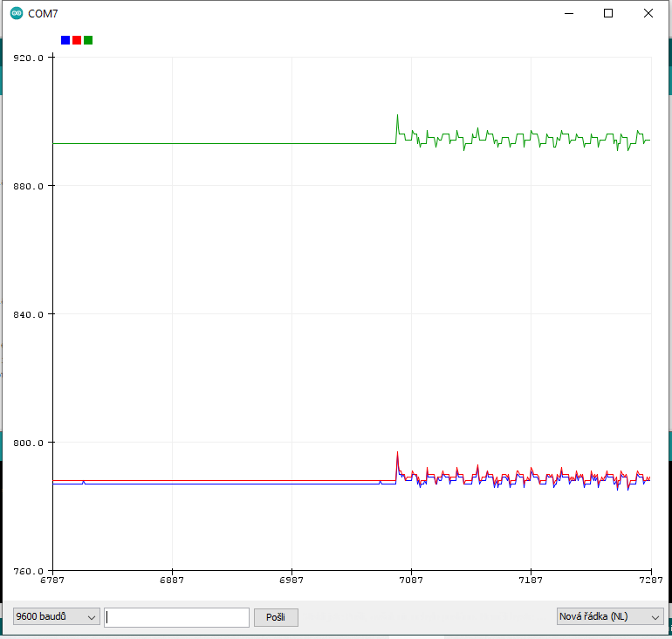Click the 6787 x-axis label
The height and width of the screenshot is (639, 672).
pyautogui.click(x=52, y=581)
